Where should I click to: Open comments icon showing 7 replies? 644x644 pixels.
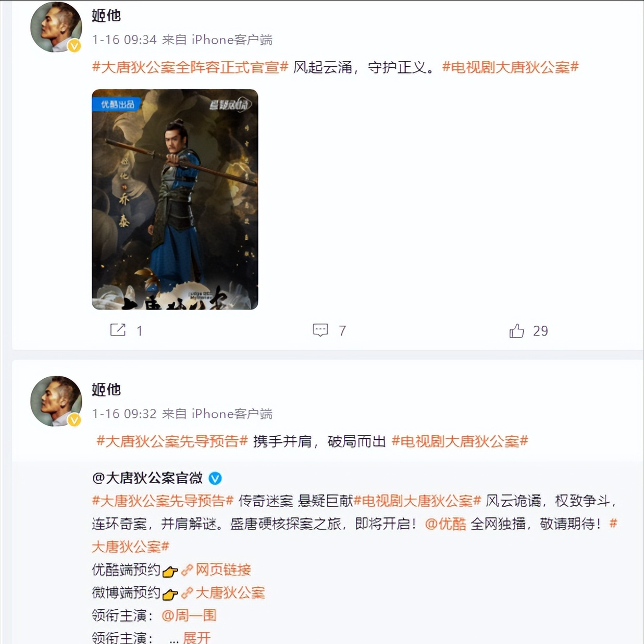pyautogui.click(x=320, y=330)
